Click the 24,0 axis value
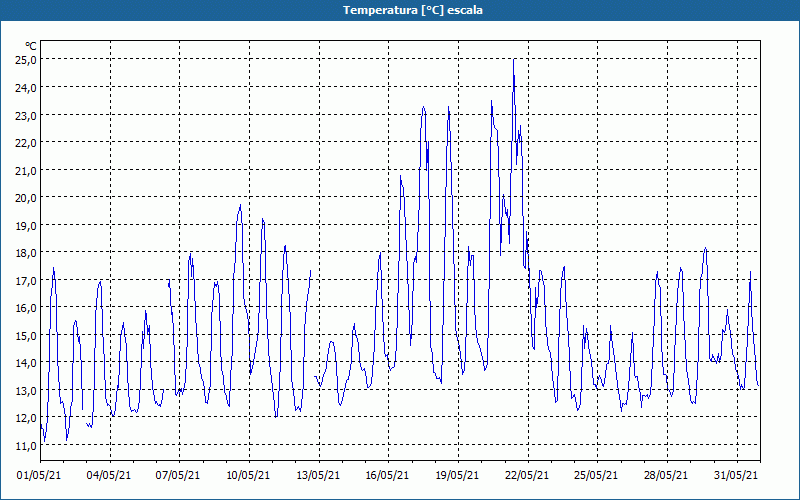Screen dimensions: 800x500 (26, 88)
